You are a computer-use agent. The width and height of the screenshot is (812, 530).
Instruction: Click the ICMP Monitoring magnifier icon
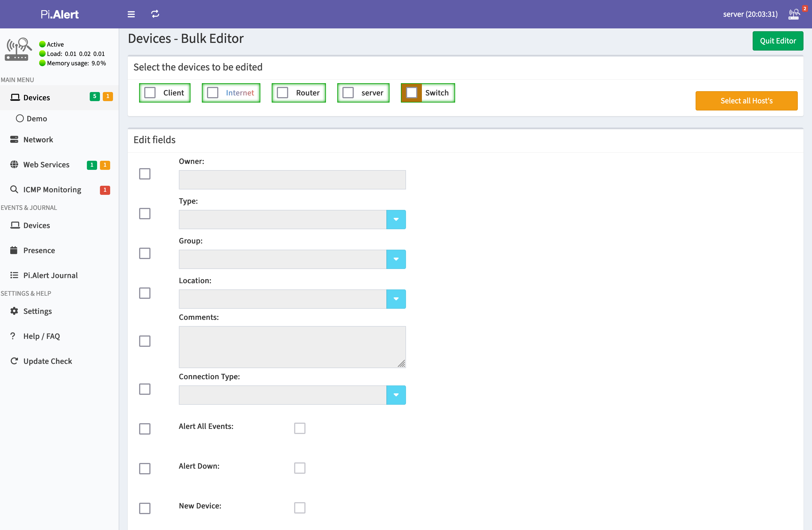coord(14,189)
